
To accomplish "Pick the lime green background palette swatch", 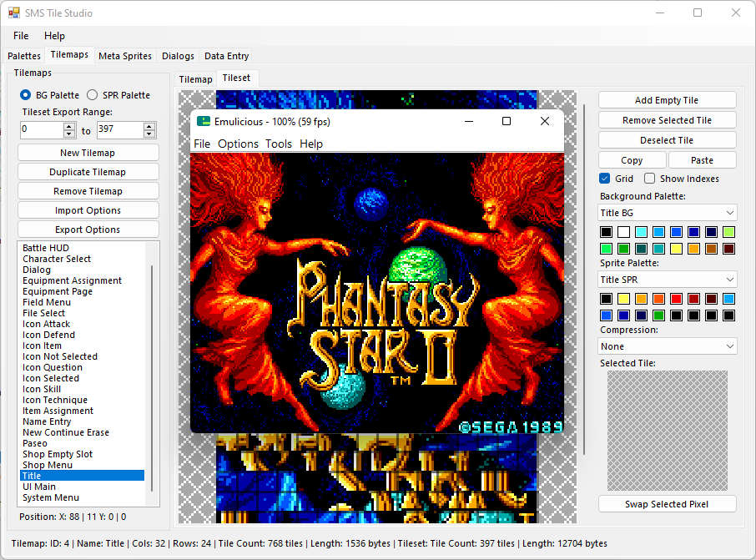I will (x=729, y=232).
